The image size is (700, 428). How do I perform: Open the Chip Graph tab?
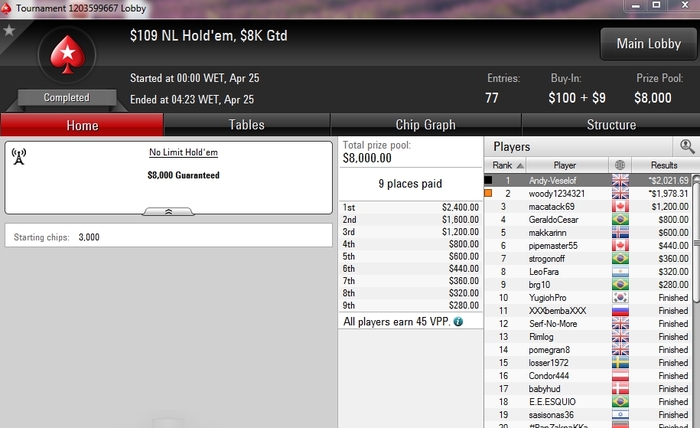tap(425, 125)
